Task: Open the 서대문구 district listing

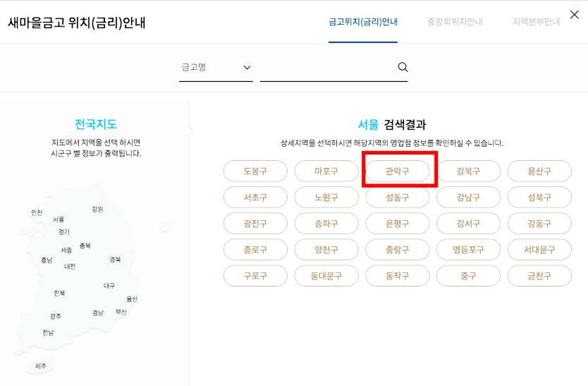Action: (539, 249)
